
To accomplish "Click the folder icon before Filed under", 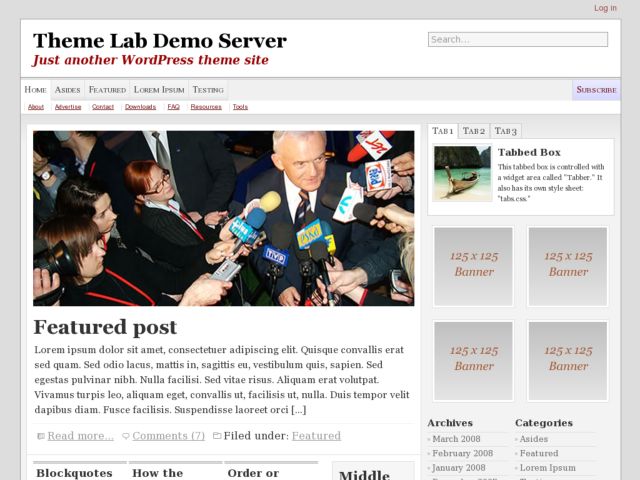I will click(217, 436).
